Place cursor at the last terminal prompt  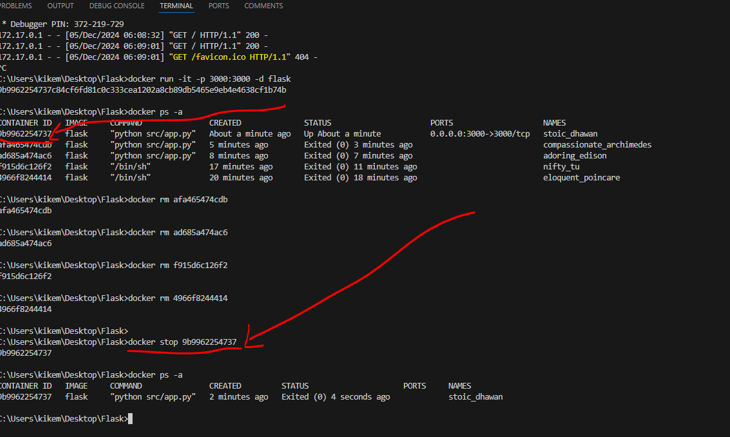130,419
